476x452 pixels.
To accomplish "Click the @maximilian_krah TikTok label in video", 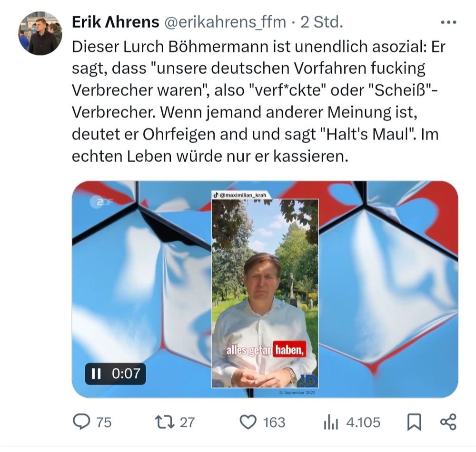I will (240, 195).
